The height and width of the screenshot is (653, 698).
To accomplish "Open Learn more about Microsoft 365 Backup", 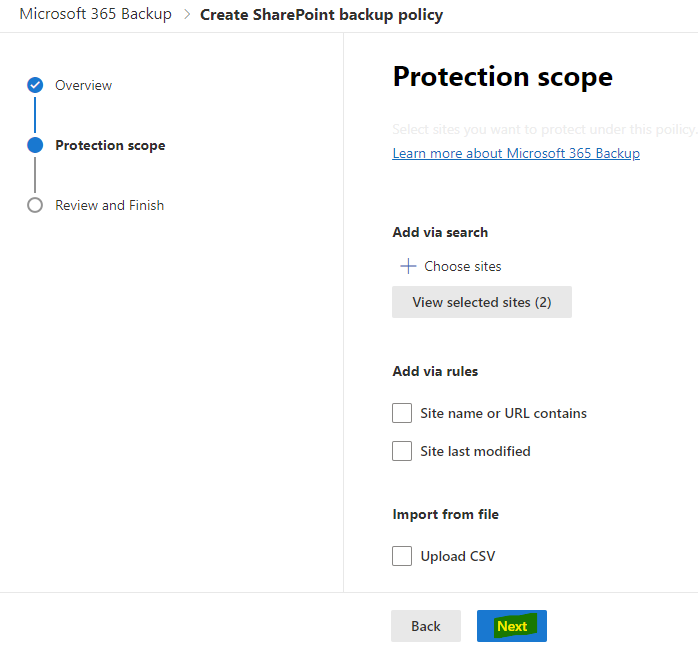I will pos(516,153).
